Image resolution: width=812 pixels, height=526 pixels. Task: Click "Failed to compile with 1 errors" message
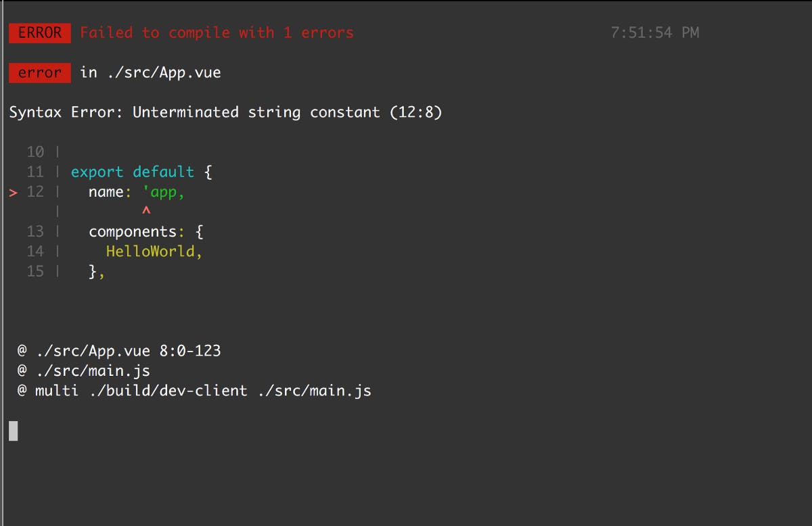(x=217, y=32)
